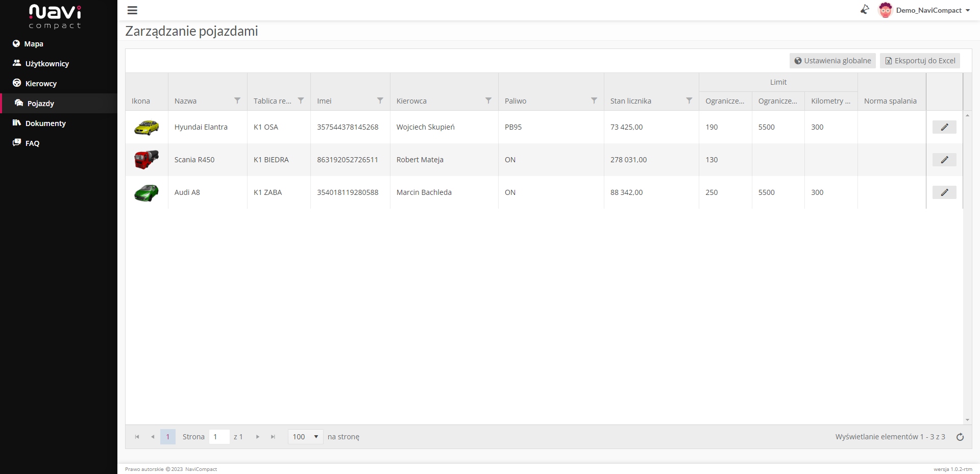This screenshot has height=474, width=980.
Task: Sort by the Kierowca column header
Action: 411,101
